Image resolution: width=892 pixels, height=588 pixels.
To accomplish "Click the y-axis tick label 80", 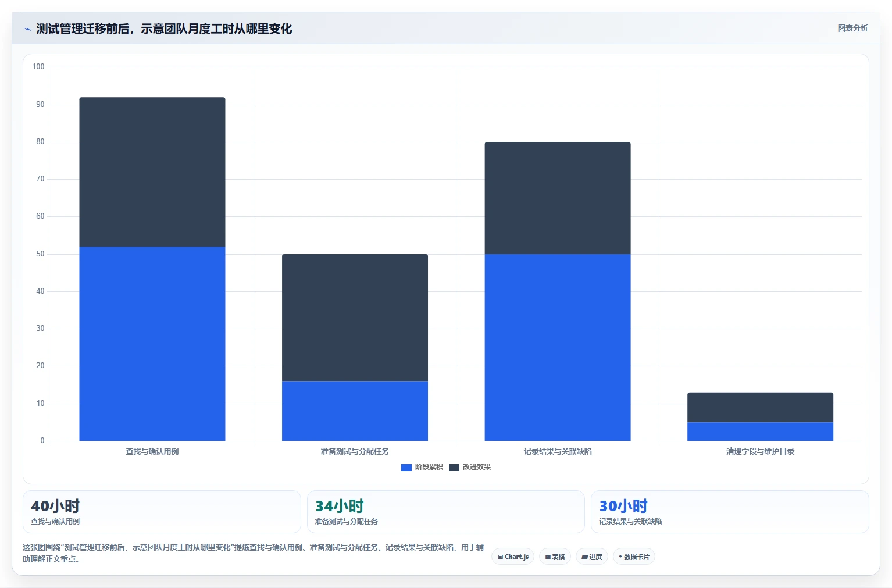I will (40, 142).
